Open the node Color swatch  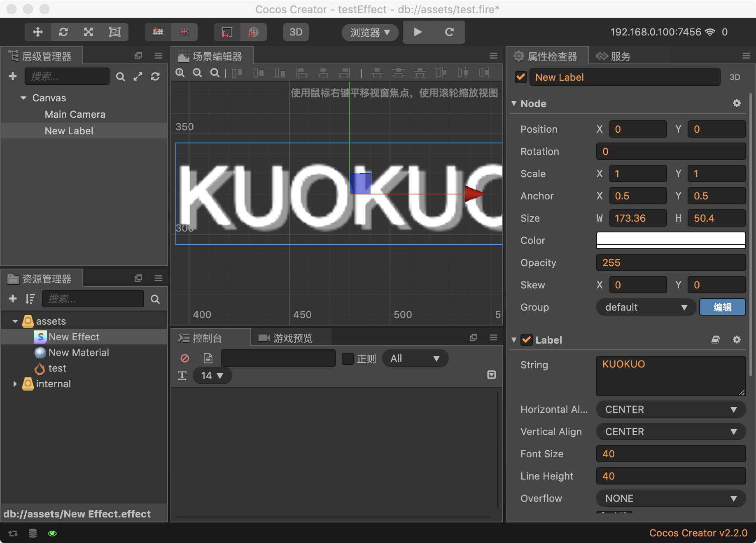(671, 240)
